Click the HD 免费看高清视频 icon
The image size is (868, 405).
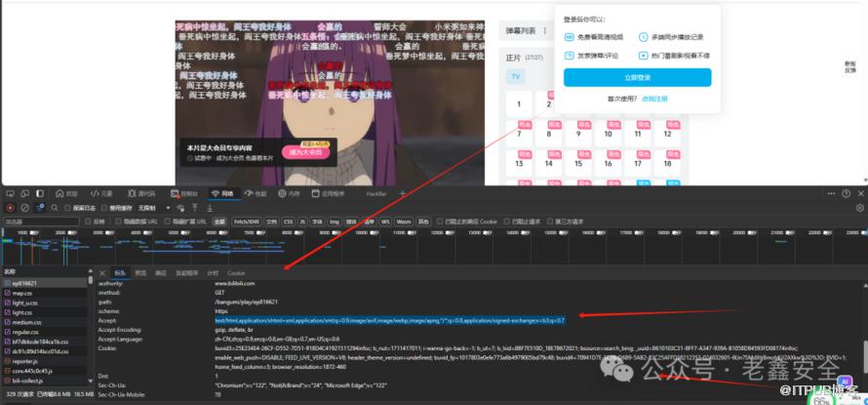point(569,37)
